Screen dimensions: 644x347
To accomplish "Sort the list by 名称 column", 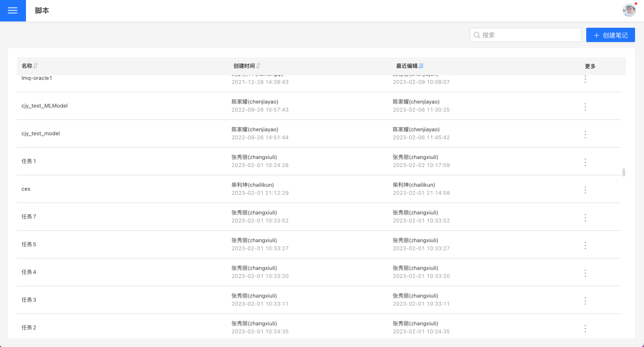I will coord(35,66).
